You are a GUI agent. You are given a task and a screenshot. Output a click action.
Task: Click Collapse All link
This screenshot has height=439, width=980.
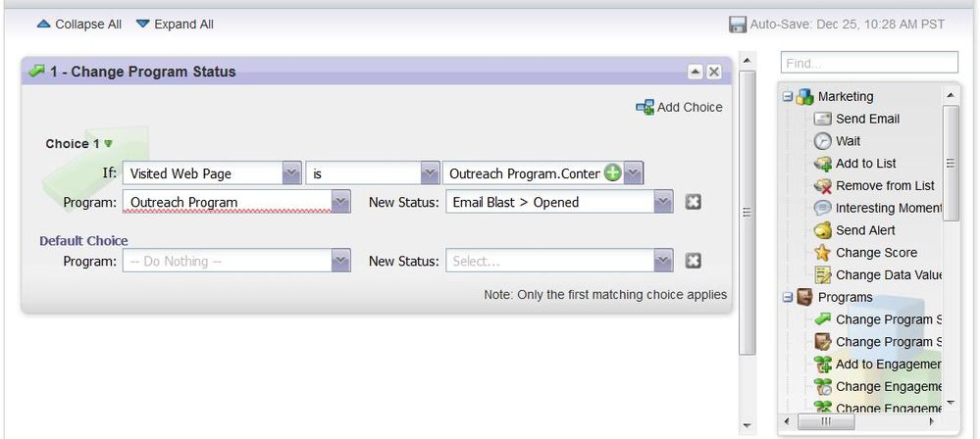click(x=79, y=24)
